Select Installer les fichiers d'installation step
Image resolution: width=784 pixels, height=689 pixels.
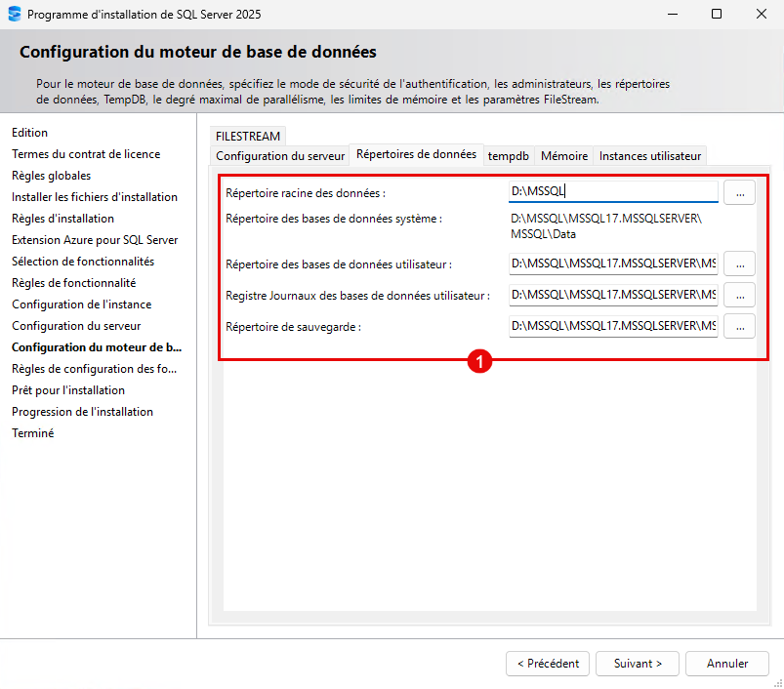point(95,197)
